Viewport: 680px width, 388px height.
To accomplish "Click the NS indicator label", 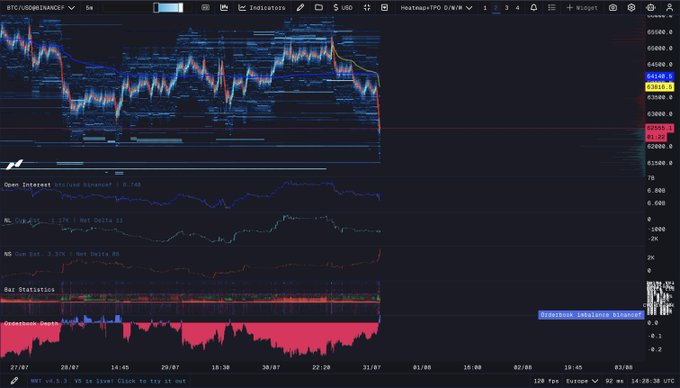I will click(7, 254).
